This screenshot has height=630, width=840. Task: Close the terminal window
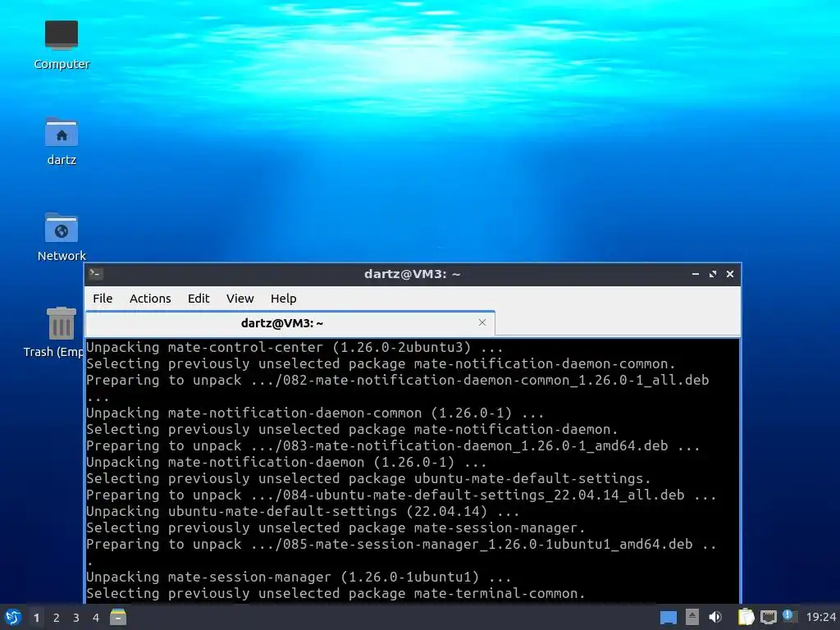tap(729, 274)
